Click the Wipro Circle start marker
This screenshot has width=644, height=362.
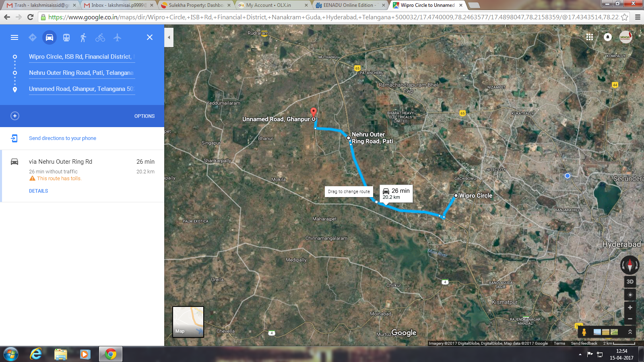click(x=456, y=195)
